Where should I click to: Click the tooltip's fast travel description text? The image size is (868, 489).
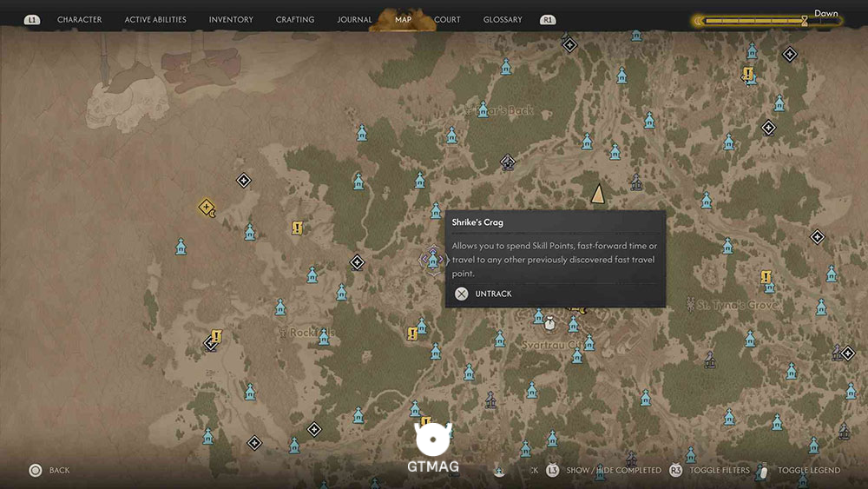point(554,259)
